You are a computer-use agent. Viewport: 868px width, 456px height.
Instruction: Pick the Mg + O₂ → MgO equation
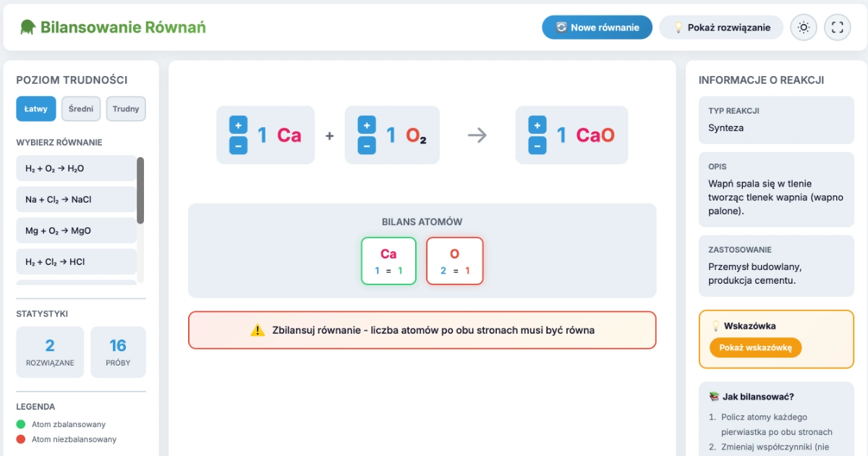point(76,231)
